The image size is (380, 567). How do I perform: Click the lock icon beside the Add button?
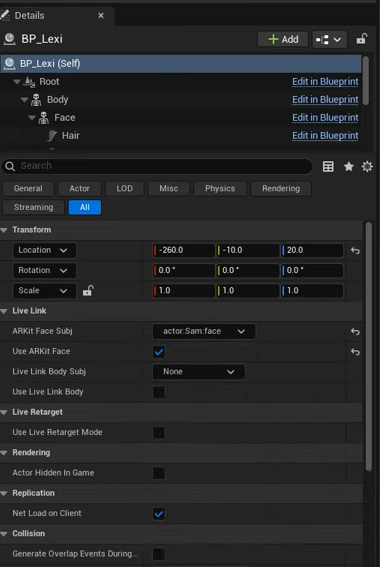362,39
